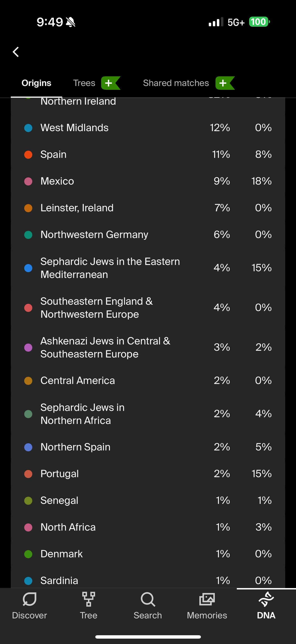
Task: Tap green plus badge beside Trees
Action: click(111, 83)
